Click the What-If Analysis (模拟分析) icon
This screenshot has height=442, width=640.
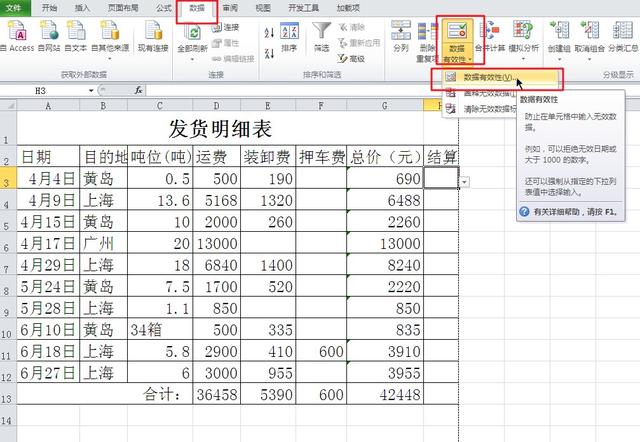tap(523, 31)
